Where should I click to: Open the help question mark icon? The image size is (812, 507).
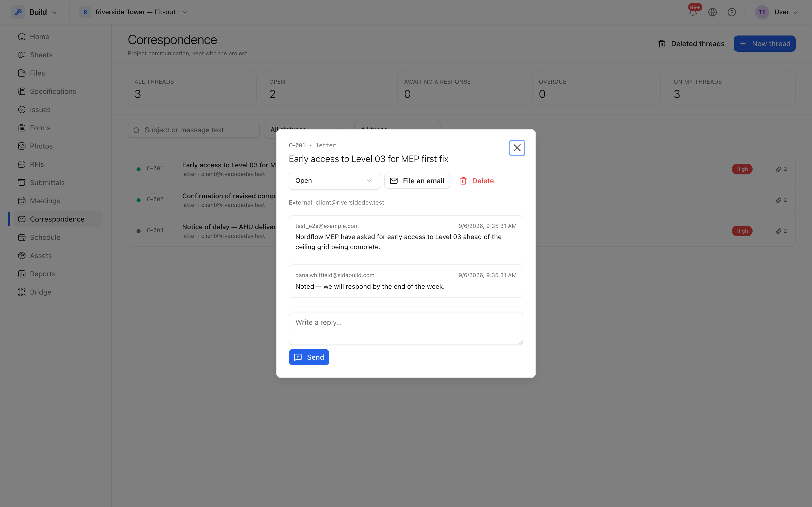coord(732,12)
